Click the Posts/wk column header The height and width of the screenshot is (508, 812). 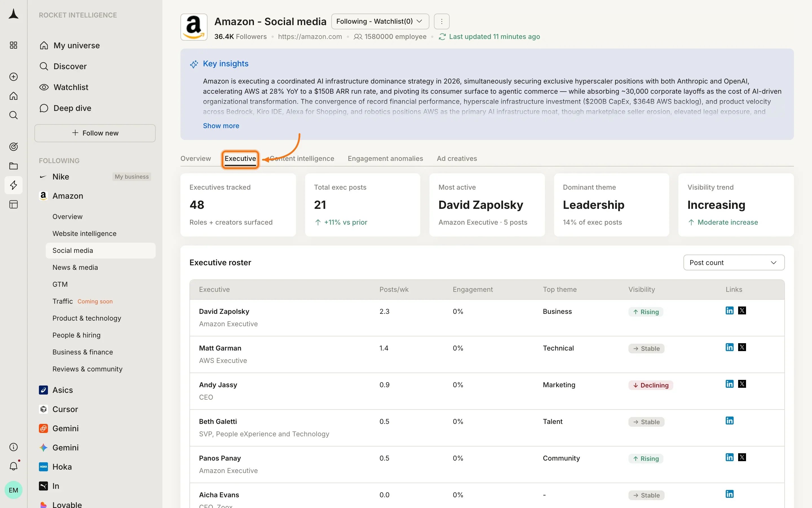pyautogui.click(x=394, y=290)
